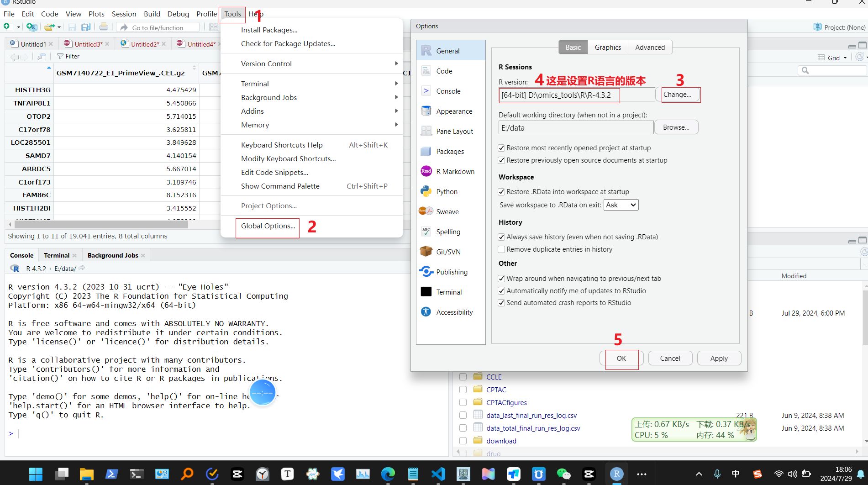The width and height of the screenshot is (868, 485).
Task: Check the CCLE folder checkbox
Action: pyautogui.click(x=463, y=377)
